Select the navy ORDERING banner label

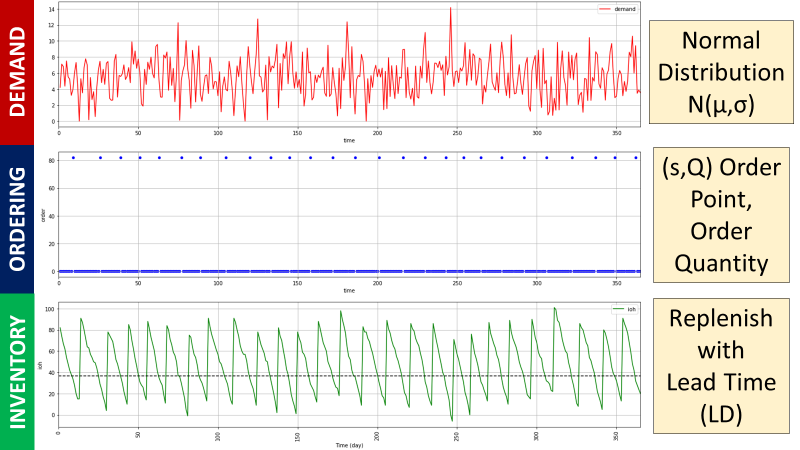point(17,219)
